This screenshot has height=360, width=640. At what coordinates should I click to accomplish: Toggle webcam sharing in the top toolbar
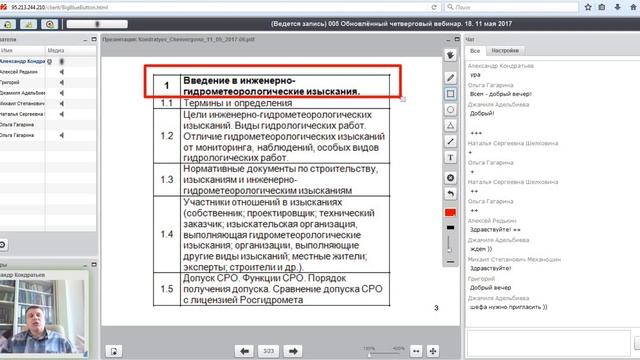29,24
